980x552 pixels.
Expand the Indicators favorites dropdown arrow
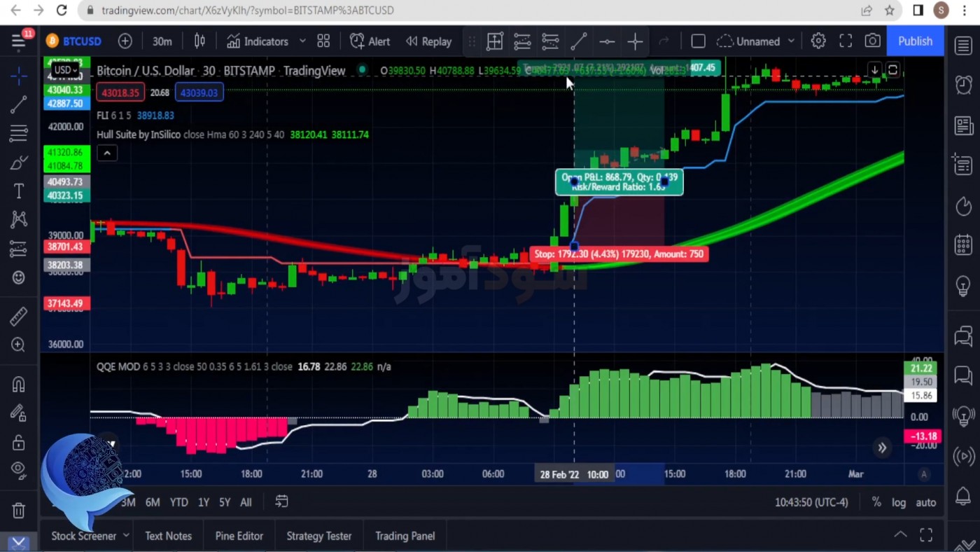[302, 41]
